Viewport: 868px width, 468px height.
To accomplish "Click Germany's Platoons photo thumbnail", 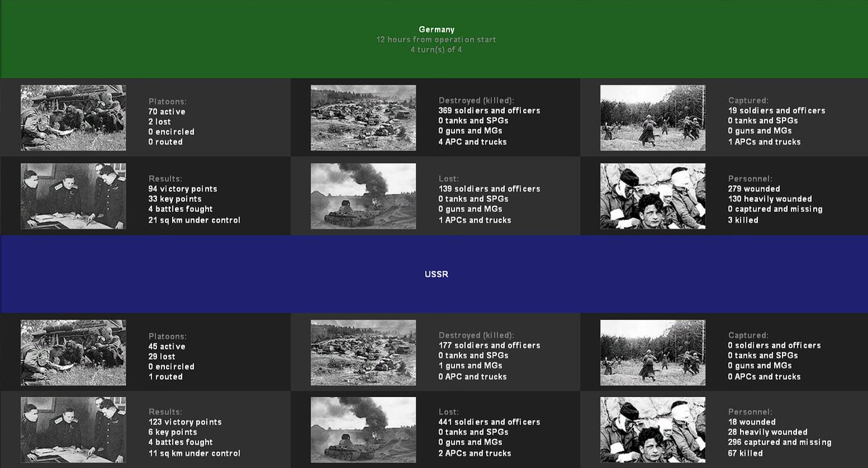I will [x=73, y=118].
